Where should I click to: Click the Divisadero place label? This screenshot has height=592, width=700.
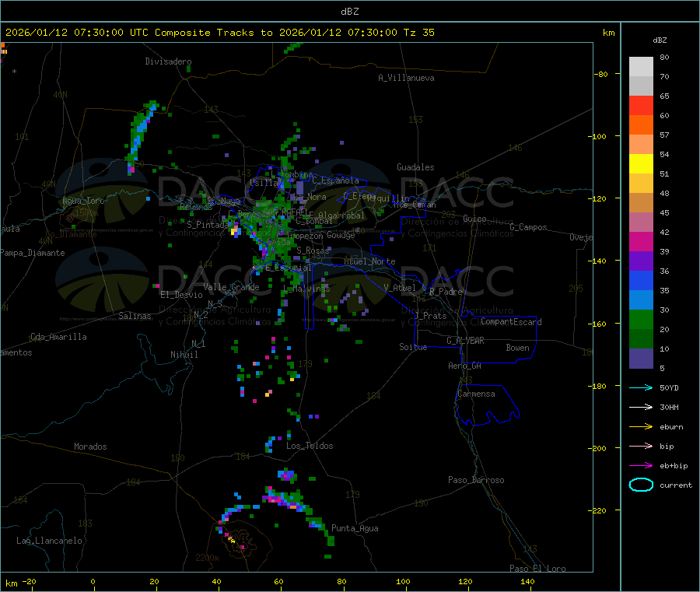(168, 61)
